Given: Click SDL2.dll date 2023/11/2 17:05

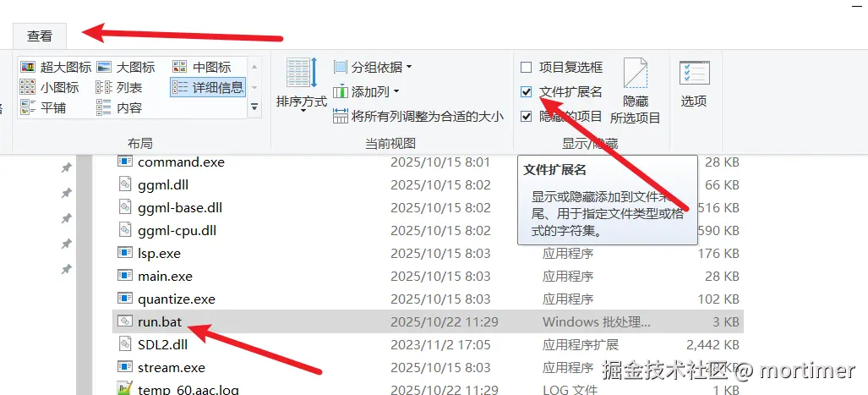Looking at the screenshot, I should click(440, 344).
